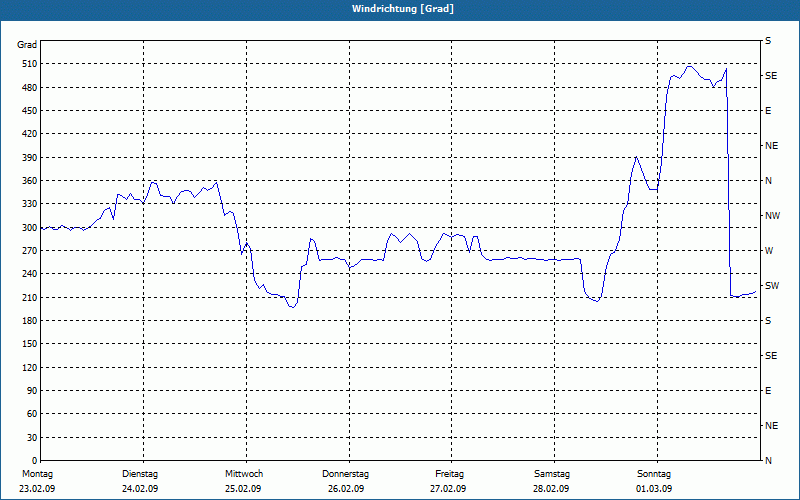Pick the NE compass label near 390 level
This screenshot has width=800, height=500.
coord(771,146)
